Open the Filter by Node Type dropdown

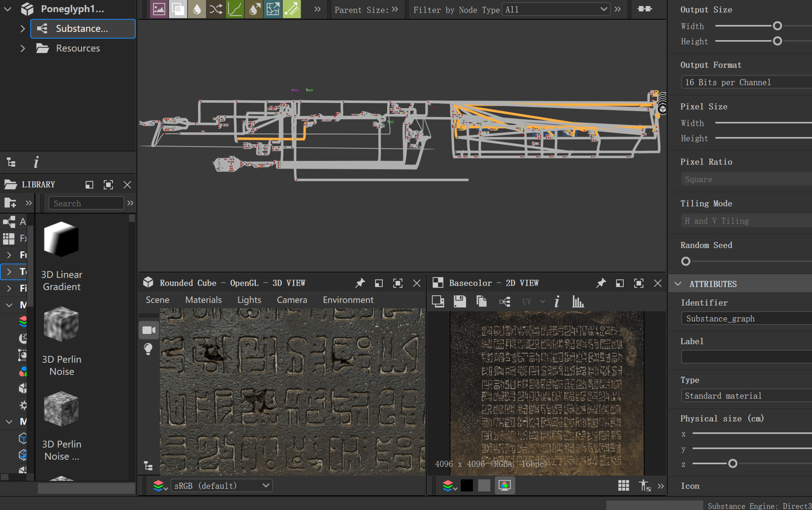556,9
